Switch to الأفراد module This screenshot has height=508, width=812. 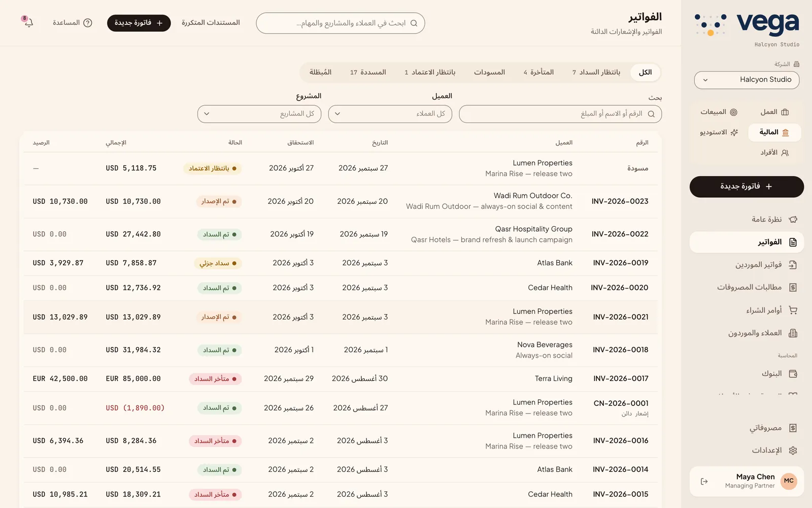coord(774,153)
